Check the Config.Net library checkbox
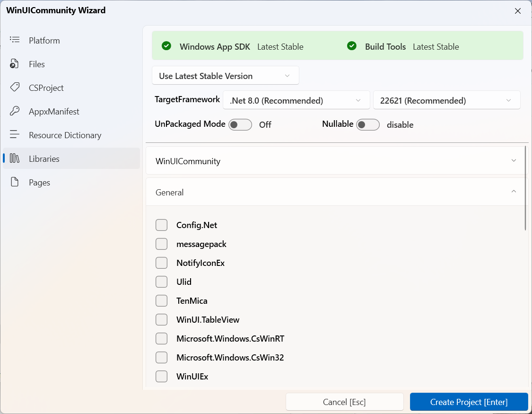Screen dimensions: 532x414 (162, 225)
